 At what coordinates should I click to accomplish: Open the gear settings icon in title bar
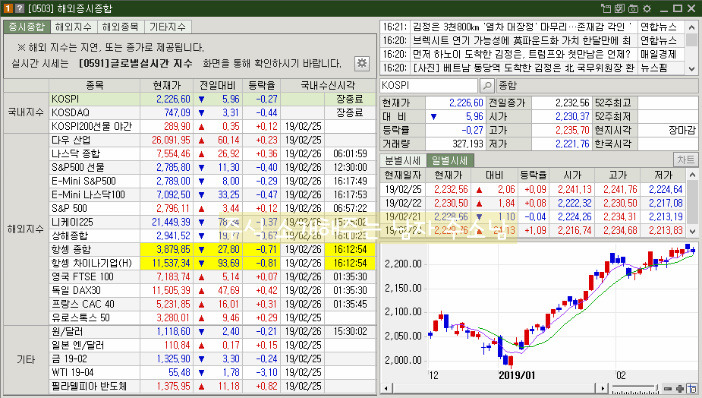point(647,9)
